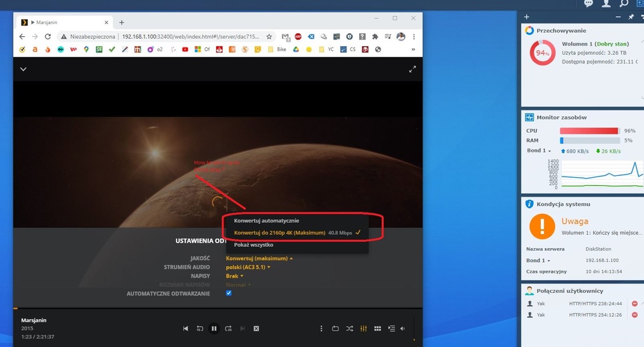644x347 pixels.
Task: Expand the Bond 1 dropdown in Kondycja systemu
Action: [538, 260]
